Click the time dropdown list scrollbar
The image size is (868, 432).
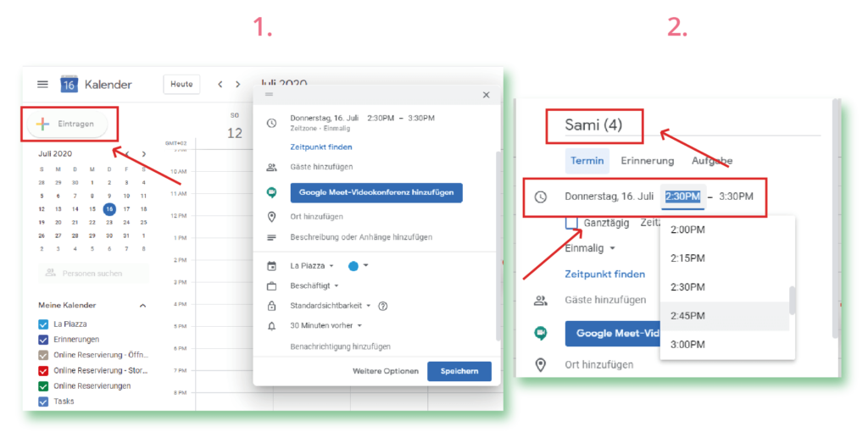click(x=793, y=301)
